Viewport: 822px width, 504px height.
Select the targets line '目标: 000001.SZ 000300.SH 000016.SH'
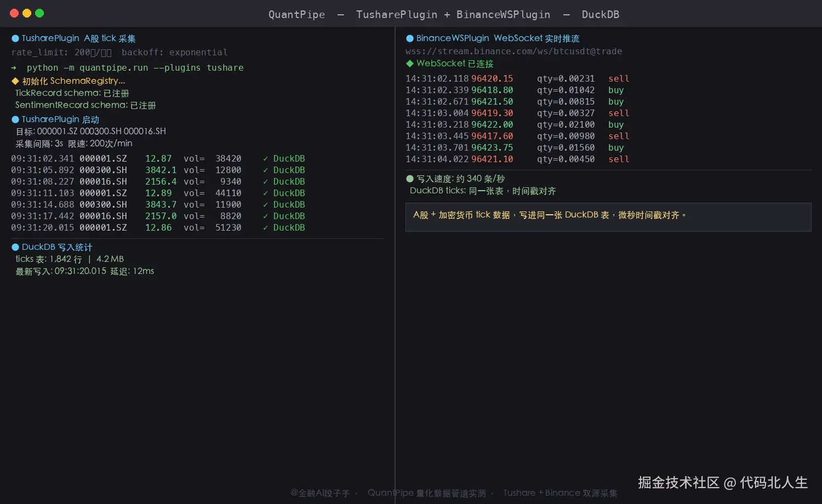pyautogui.click(x=90, y=131)
